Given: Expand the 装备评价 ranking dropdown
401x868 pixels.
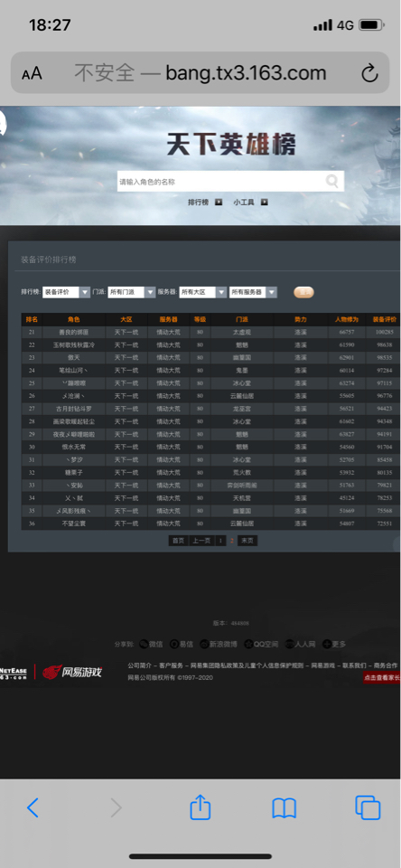Looking at the screenshot, I should click(66, 292).
